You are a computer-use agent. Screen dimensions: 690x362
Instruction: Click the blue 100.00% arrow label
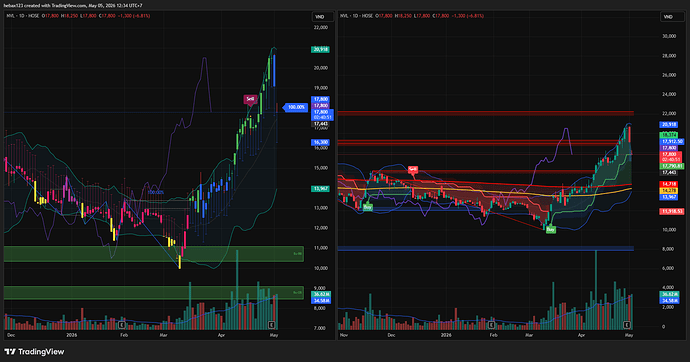coord(295,107)
